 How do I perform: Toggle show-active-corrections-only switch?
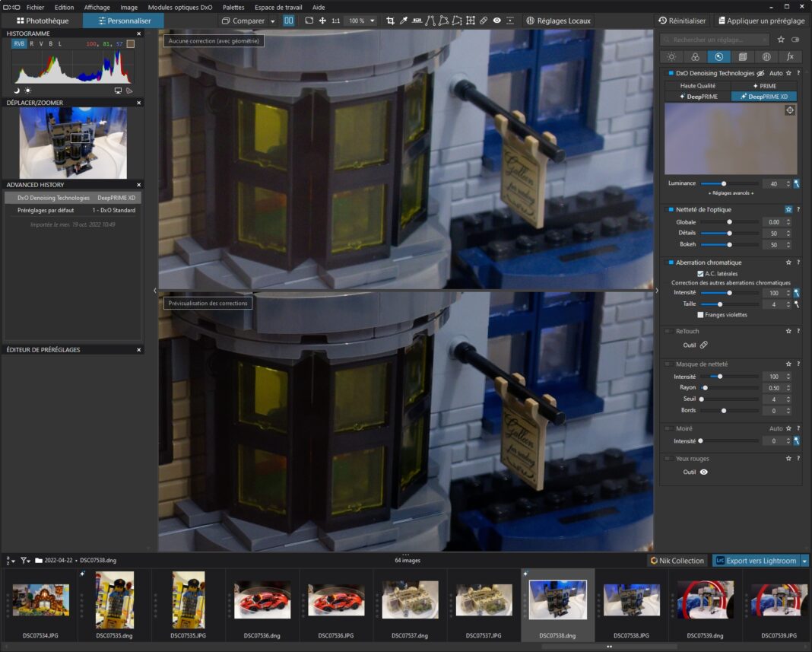[x=795, y=40]
